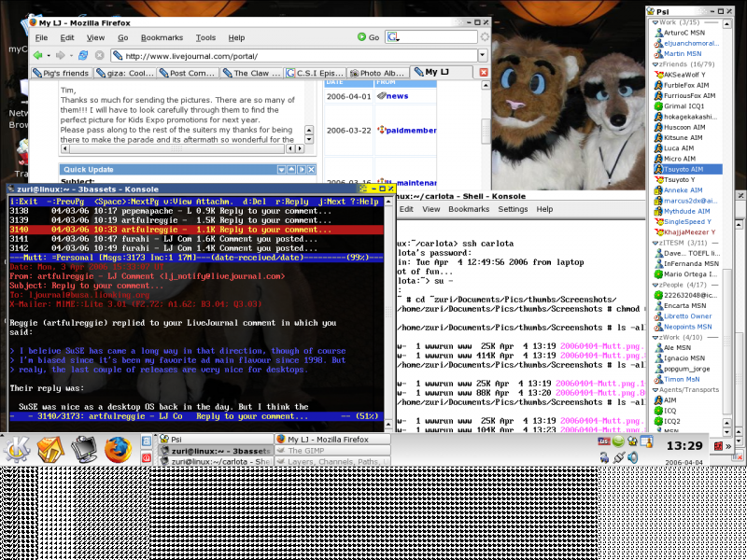Open the address bar history dropdown

(x=483, y=54)
